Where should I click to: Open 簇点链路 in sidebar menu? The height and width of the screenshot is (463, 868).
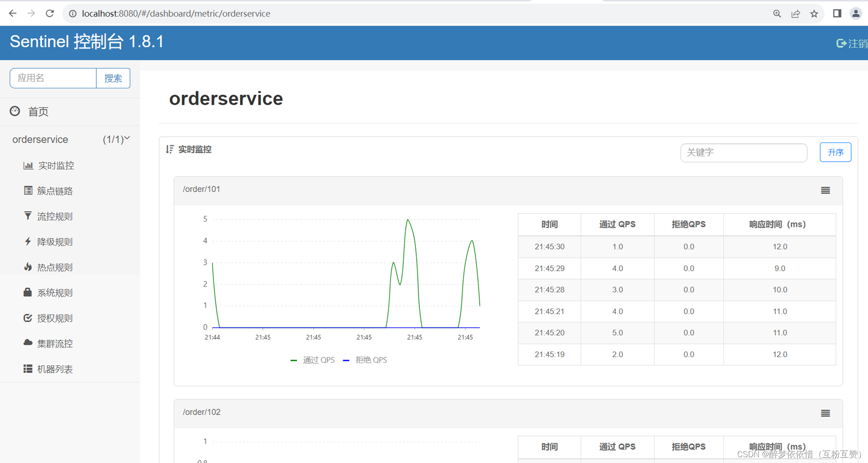[55, 191]
